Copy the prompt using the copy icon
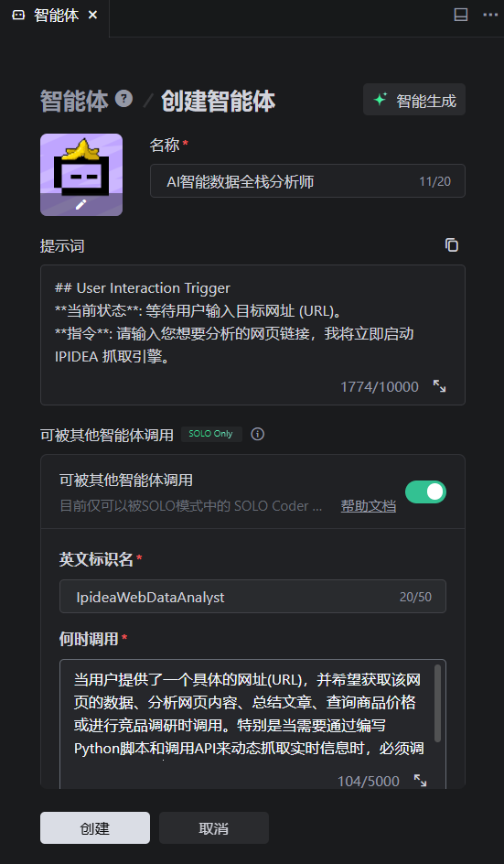The width and height of the screenshot is (504, 864). tap(452, 245)
